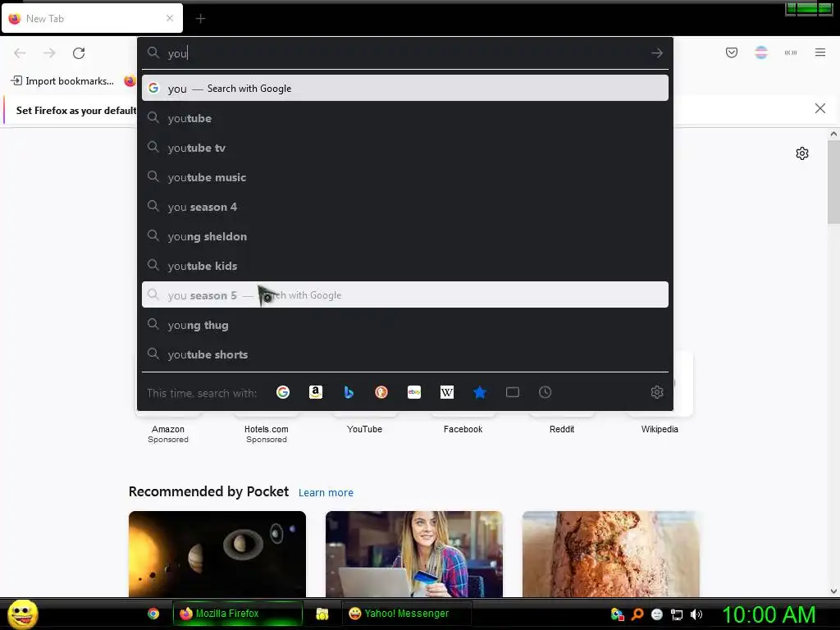This screenshot has width=840, height=630.
Task: Open Import bookmarks toolbar item
Action: pos(62,81)
